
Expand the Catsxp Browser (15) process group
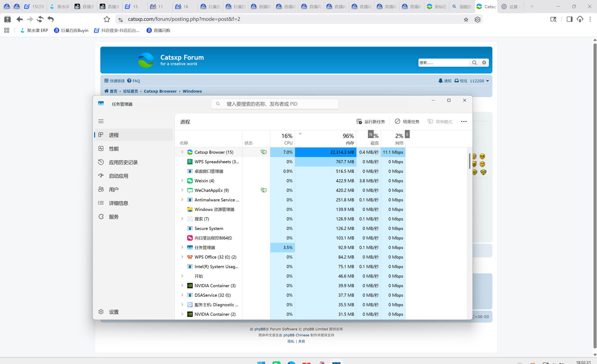[182, 152]
